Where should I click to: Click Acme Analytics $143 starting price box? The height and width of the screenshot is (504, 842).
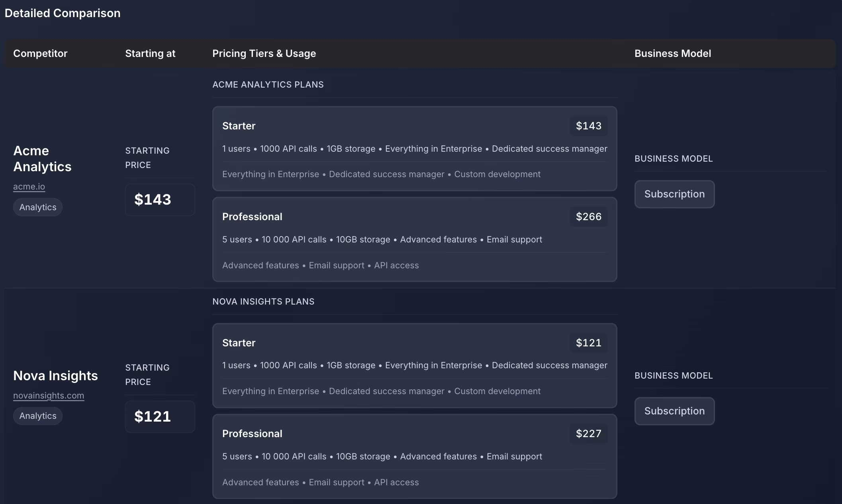pos(160,199)
